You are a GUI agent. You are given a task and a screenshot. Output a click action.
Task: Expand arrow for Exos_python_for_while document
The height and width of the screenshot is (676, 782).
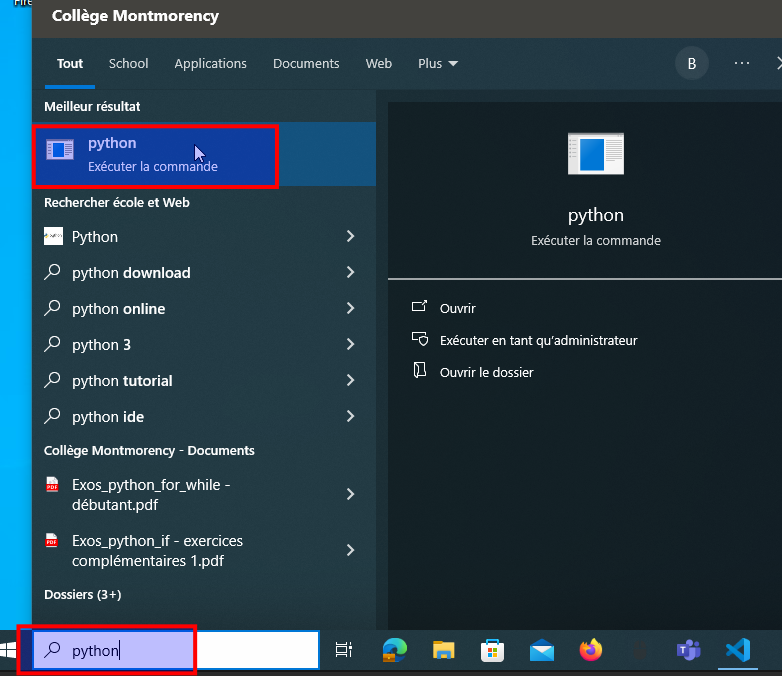point(351,494)
